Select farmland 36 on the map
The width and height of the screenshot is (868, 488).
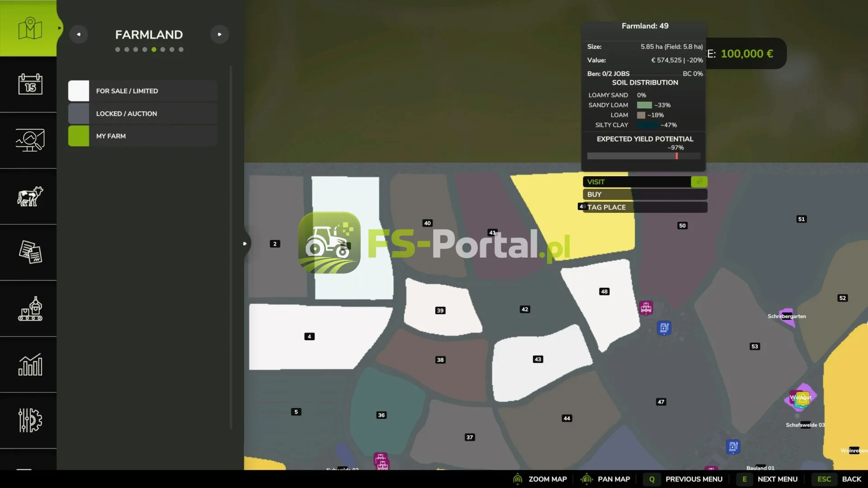click(382, 415)
